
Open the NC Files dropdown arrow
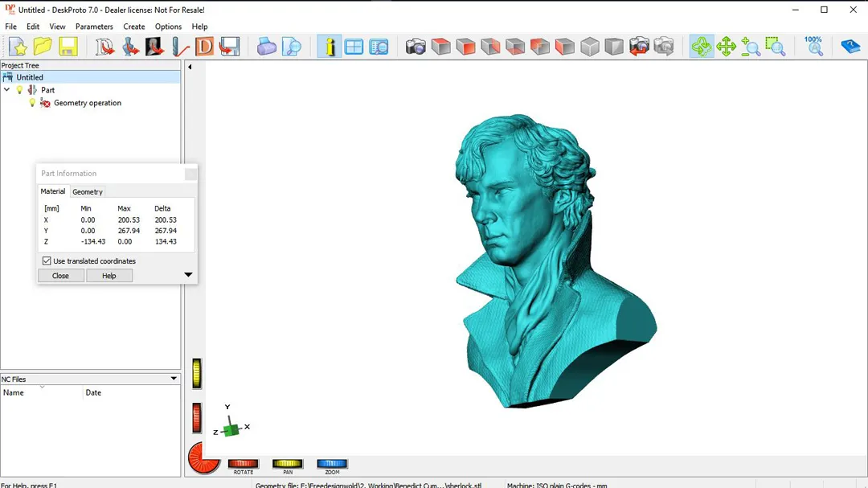[x=174, y=379]
